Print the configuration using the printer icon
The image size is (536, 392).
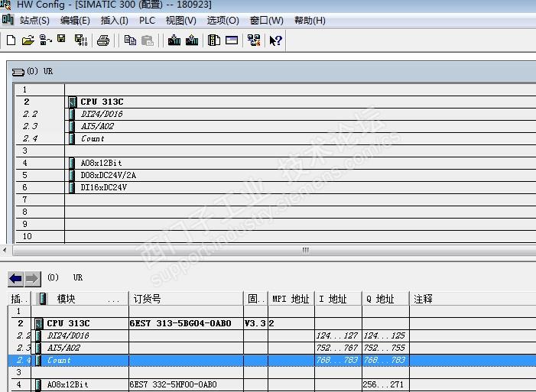click(x=103, y=40)
